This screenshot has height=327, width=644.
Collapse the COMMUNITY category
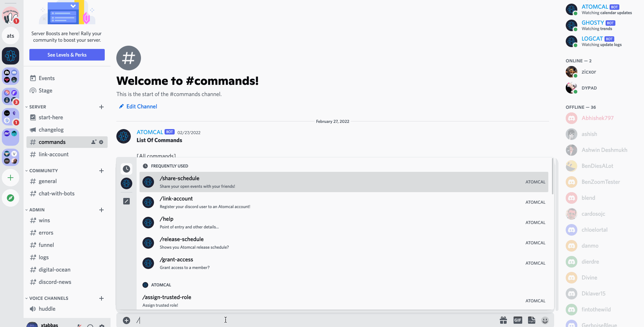43,171
